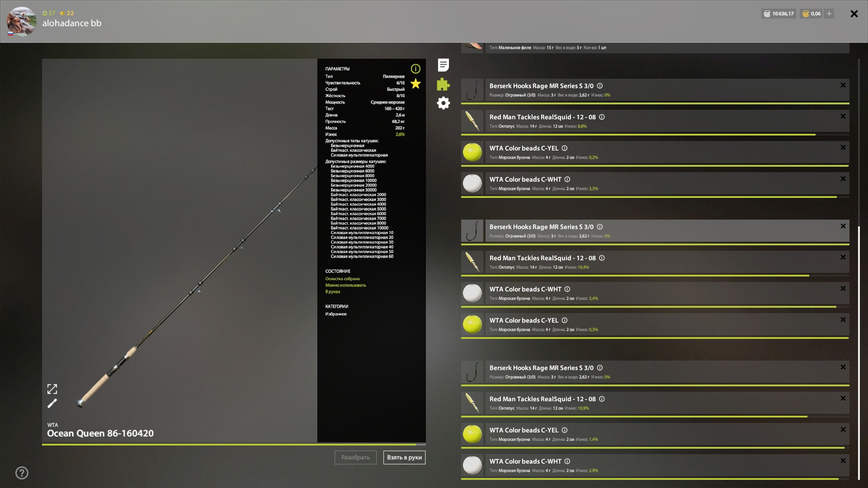
Task: Click the Избранное category label
Action: point(336,314)
